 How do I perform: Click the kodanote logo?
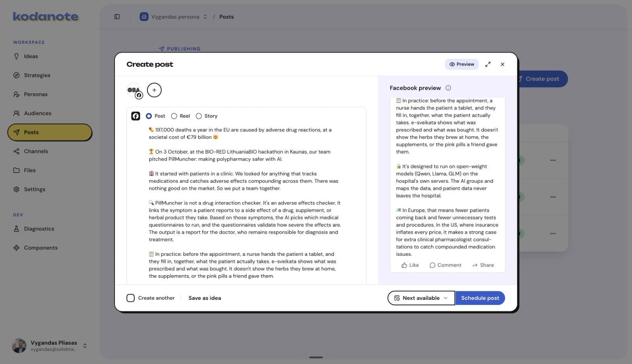[x=45, y=17]
